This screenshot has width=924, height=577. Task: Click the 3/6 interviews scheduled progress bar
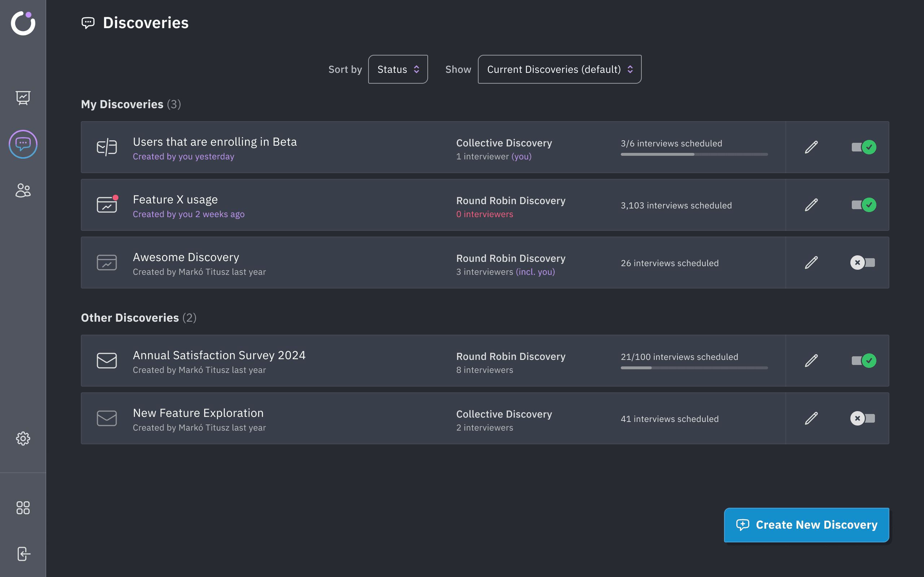click(x=694, y=154)
